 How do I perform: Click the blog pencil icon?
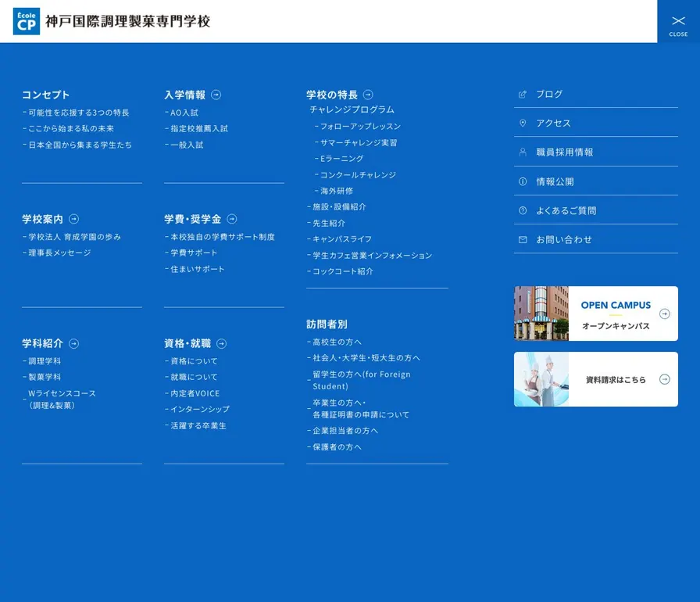[523, 95]
